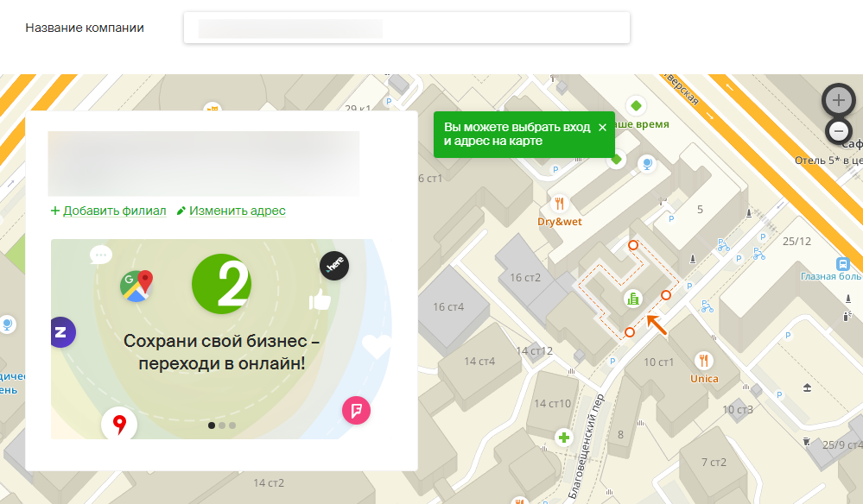Screen dimensions: 863x504
Task: Click the bus stop icon near Глазная
Action: tap(843, 264)
